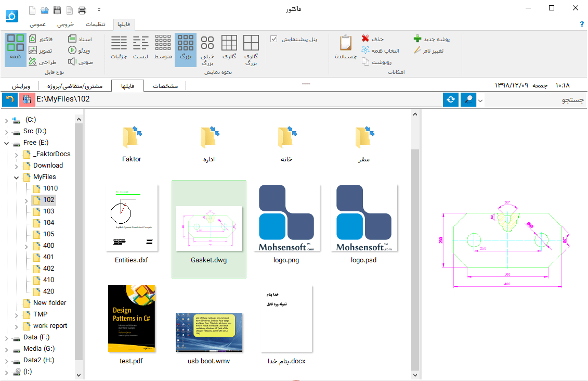This screenshot has height=381, width=588.
Task: Create a folder with پوشه جدید
Action: [x=417, y=39]
